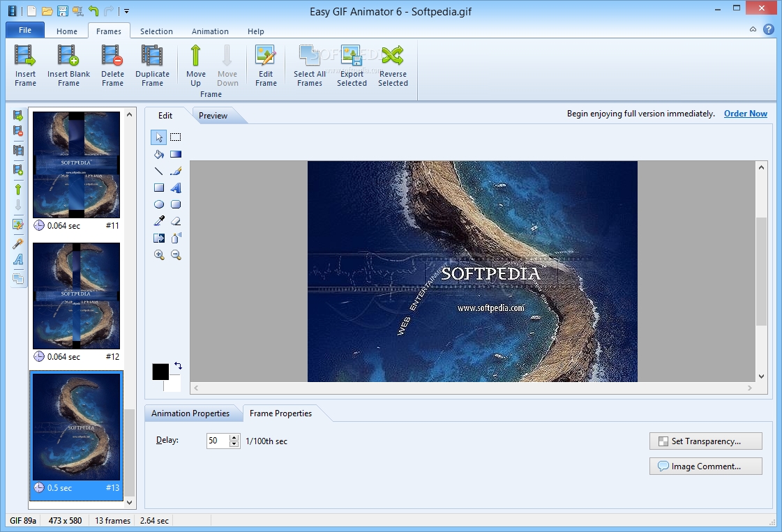Click the green undo arrow in title bar

pos(93,10)
